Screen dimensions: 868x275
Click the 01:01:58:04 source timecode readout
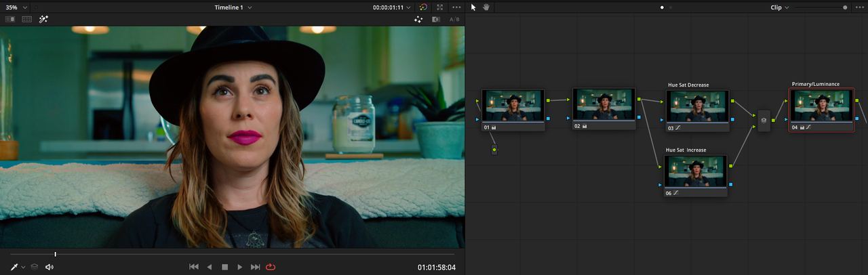(437, 268)
